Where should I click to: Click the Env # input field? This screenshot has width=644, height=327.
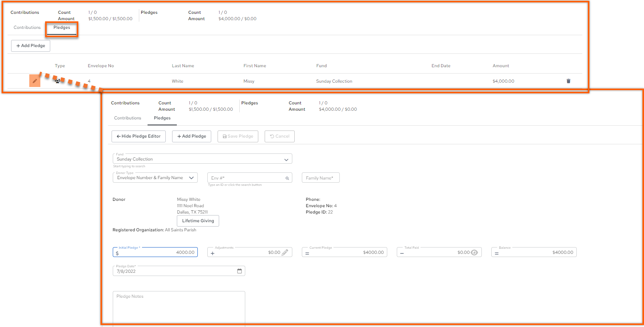(250, 178)
